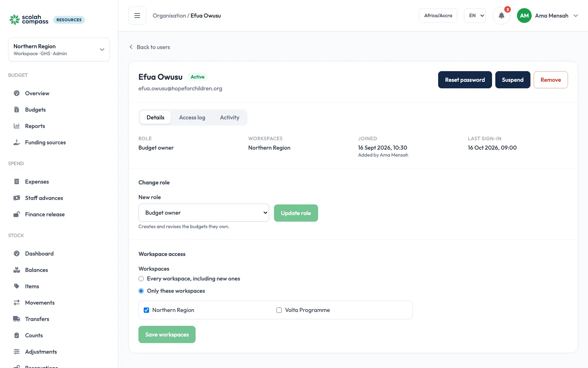
Task: Select 'Only these workspaces' radio
Action: (x=141, y=291)
